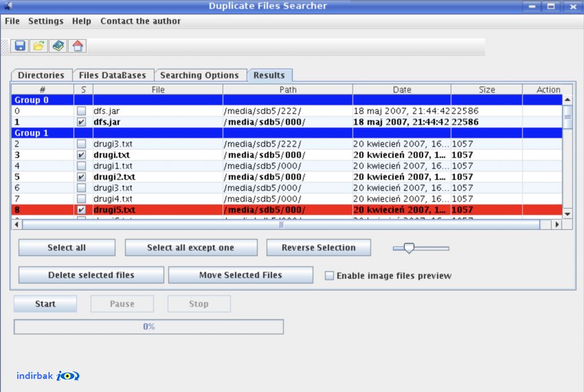The height and width of the screenshot is (392, 584).
Task: Check the box for drugi3.txt row 6
Action: click(x=81, y=188)
